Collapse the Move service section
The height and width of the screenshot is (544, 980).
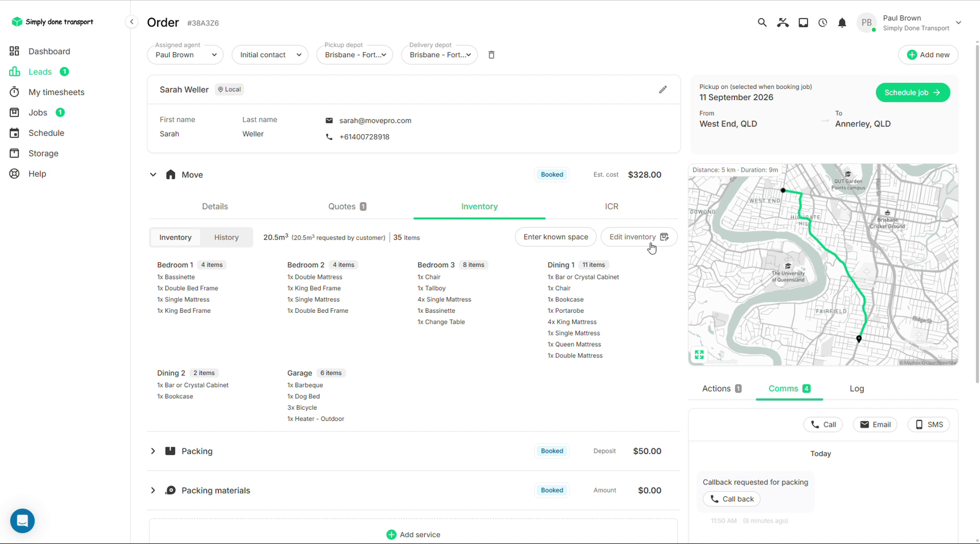tap(153, 175)
